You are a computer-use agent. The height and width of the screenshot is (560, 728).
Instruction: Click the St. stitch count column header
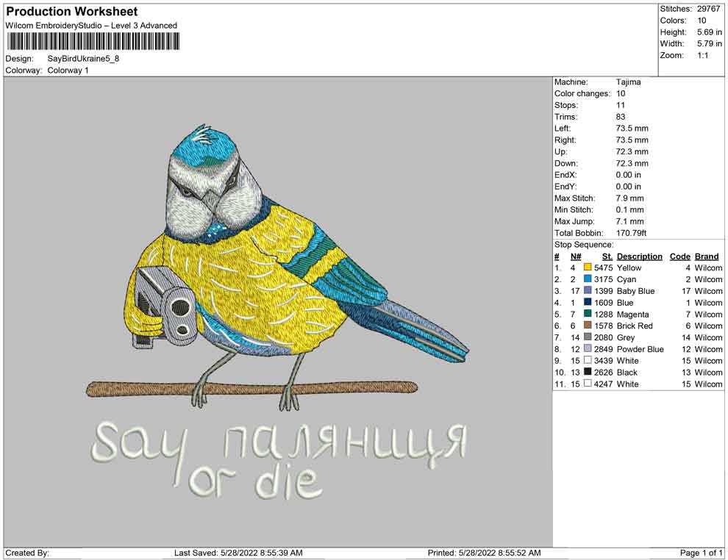[x=607, y=256]
